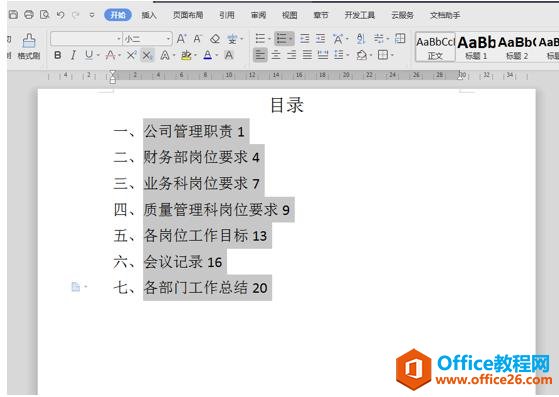Click the increase font size icon

pyautogui.click(x=181, y=38)
